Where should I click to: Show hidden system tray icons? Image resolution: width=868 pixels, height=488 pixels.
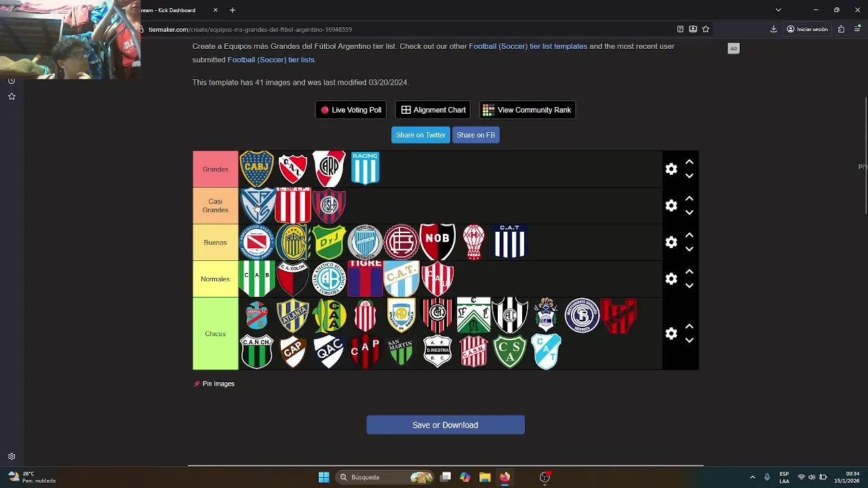point(752,477)
